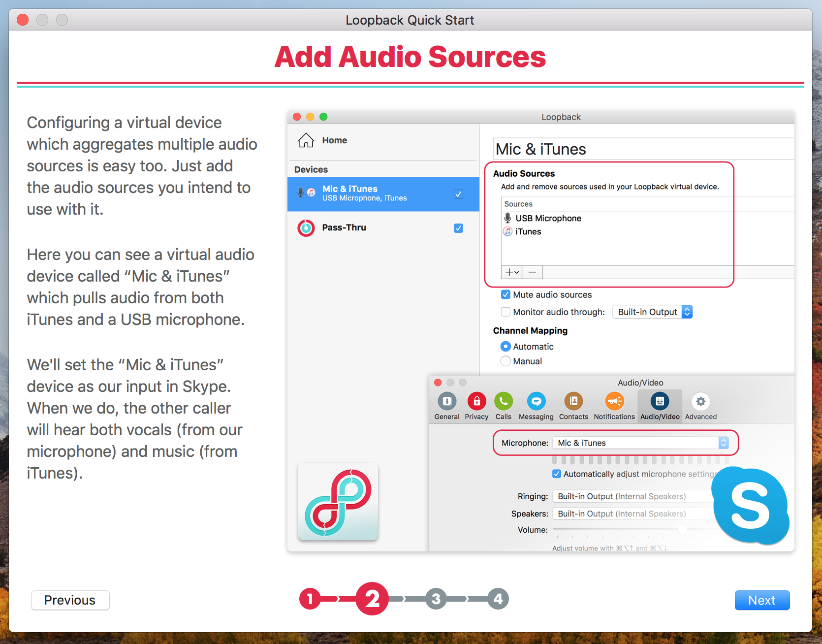The height and width of the screenshot is (644, 822).
Task: Click the "Audio Sources" heading text
Action: point(524,173)
